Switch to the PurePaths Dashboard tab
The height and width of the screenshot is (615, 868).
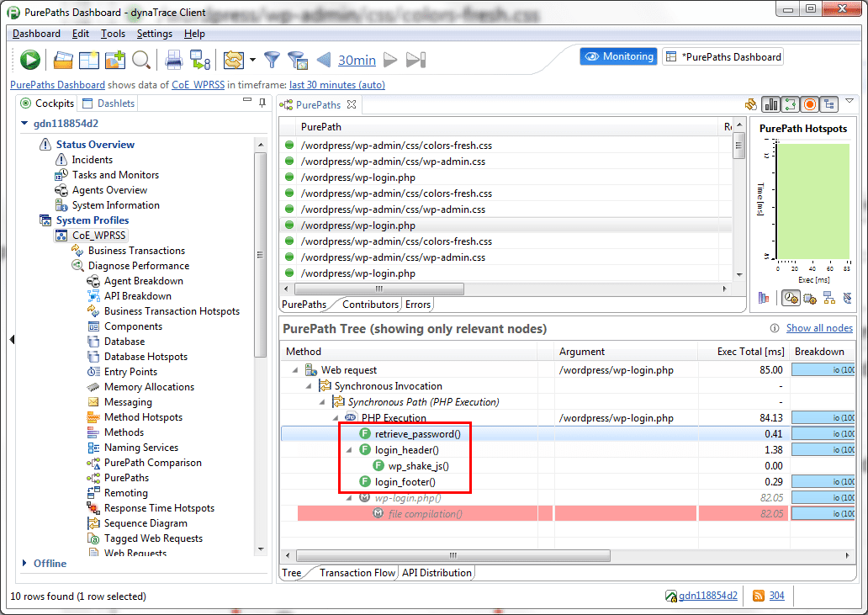point(723,57)
